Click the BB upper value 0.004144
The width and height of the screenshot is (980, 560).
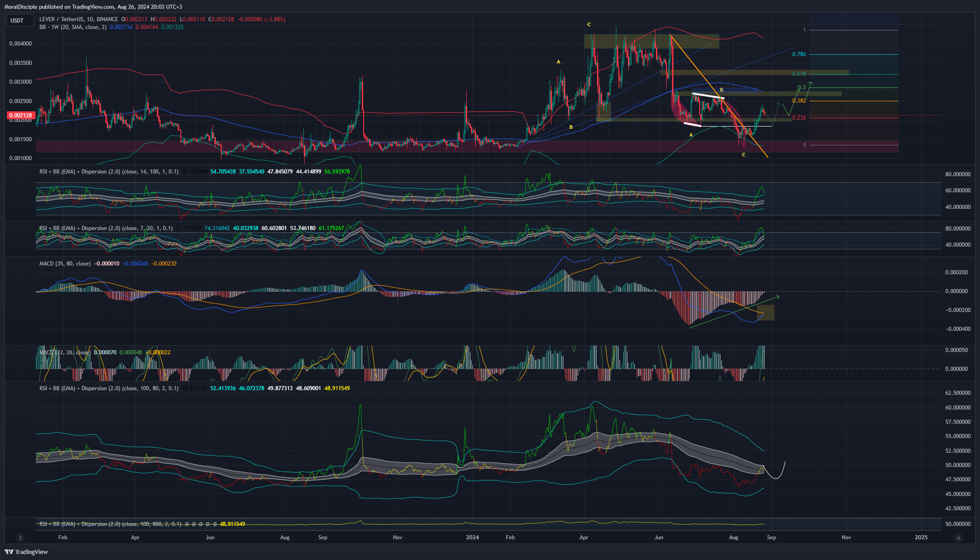(147, 27)
